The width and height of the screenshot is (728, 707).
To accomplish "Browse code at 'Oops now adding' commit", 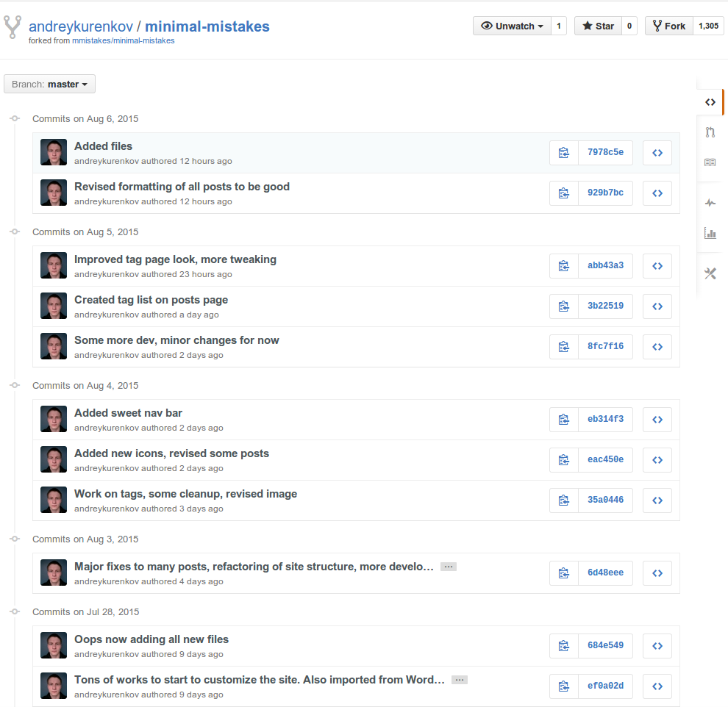I will coord(657,646).
